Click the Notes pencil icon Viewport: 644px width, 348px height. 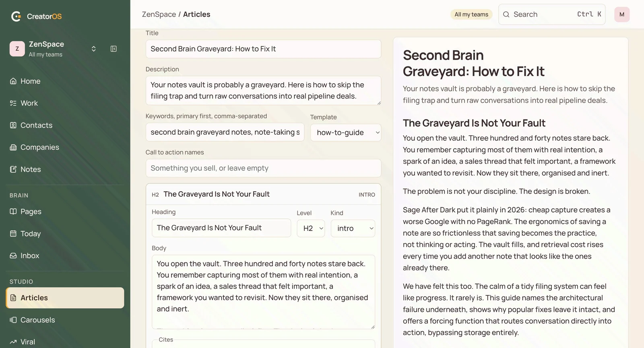pyautogui.click(x=13, y=169)
